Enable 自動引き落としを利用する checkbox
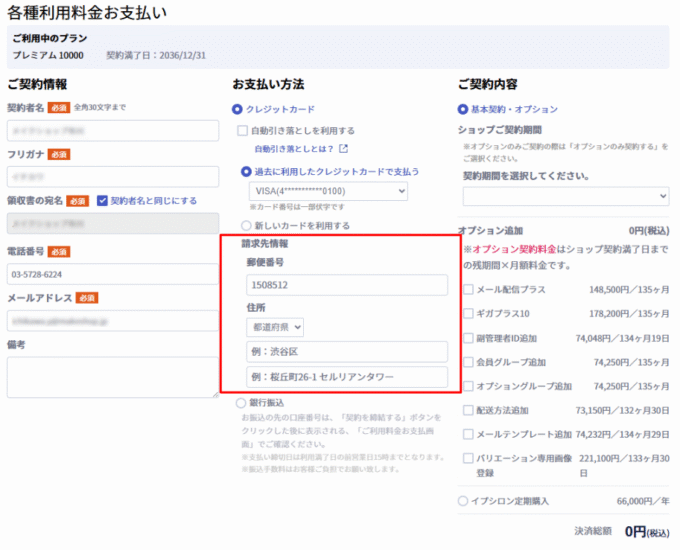The width and height of the screenshot is (680, 550). pyautogui.click(x=242, y=130)
